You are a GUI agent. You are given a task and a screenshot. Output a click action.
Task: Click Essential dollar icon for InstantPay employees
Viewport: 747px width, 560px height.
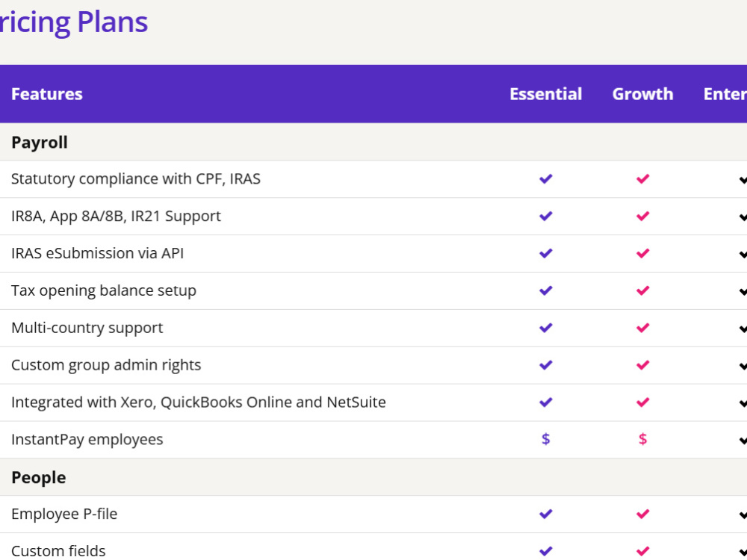pos(546,439)
